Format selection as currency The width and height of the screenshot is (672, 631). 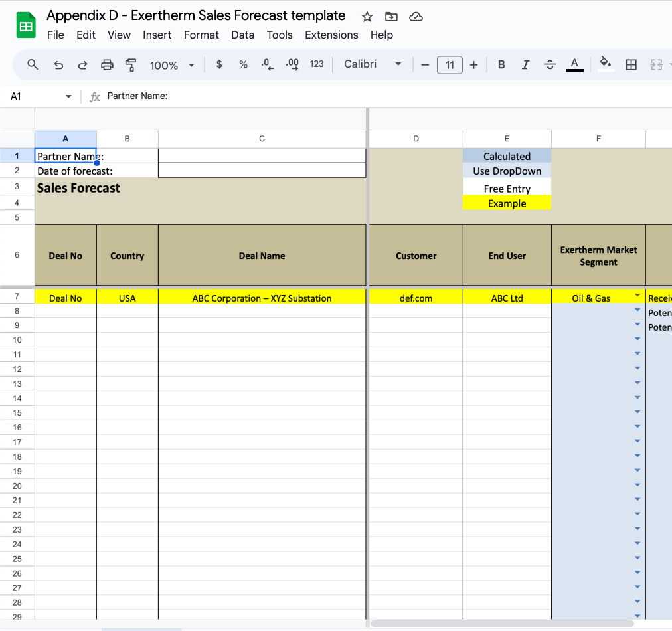click(219, 64)
